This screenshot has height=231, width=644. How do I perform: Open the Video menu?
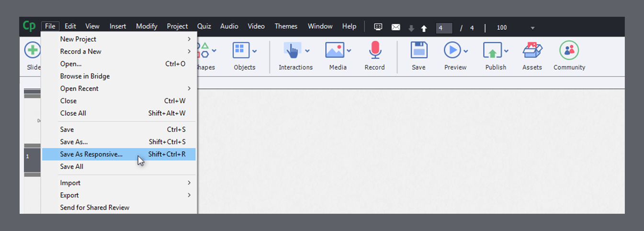(256, 26)
